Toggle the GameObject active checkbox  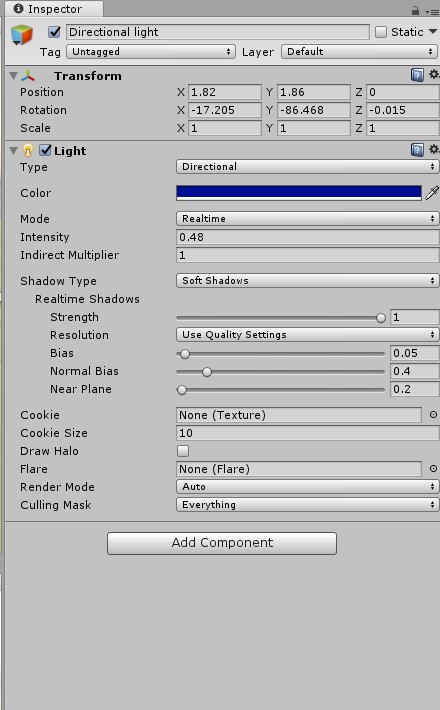point(54,32)
